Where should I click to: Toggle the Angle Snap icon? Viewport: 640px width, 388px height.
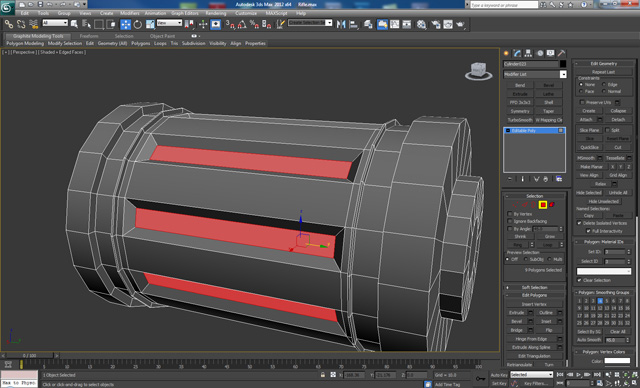tap(242, 24)
